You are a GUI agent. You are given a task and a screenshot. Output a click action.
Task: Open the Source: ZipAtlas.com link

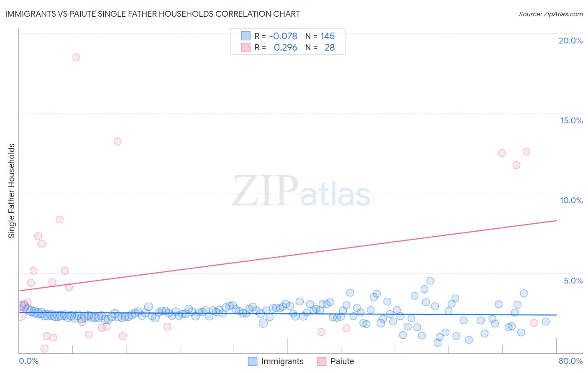pyautogui.click(x=551, y=14)
